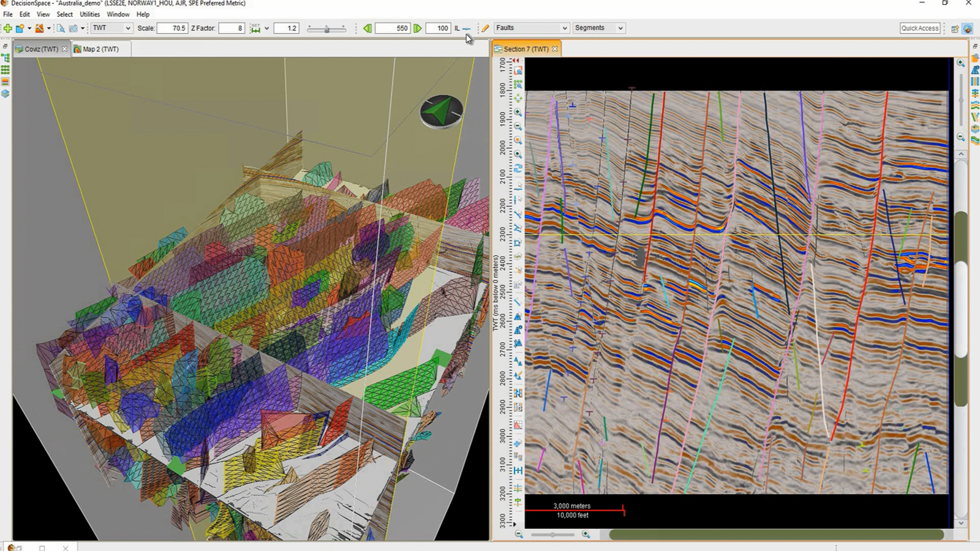Click the Quick Access button

(919, 28)
